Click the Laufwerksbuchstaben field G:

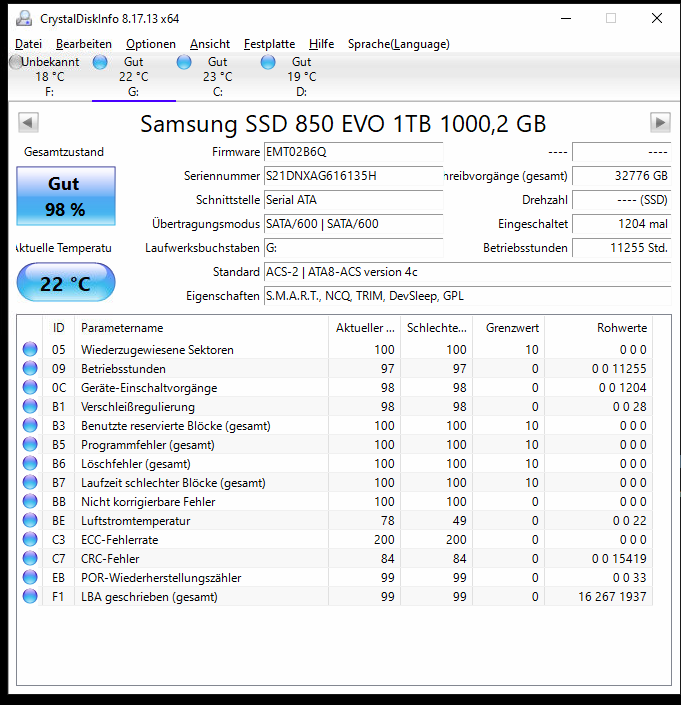point(353,248)
